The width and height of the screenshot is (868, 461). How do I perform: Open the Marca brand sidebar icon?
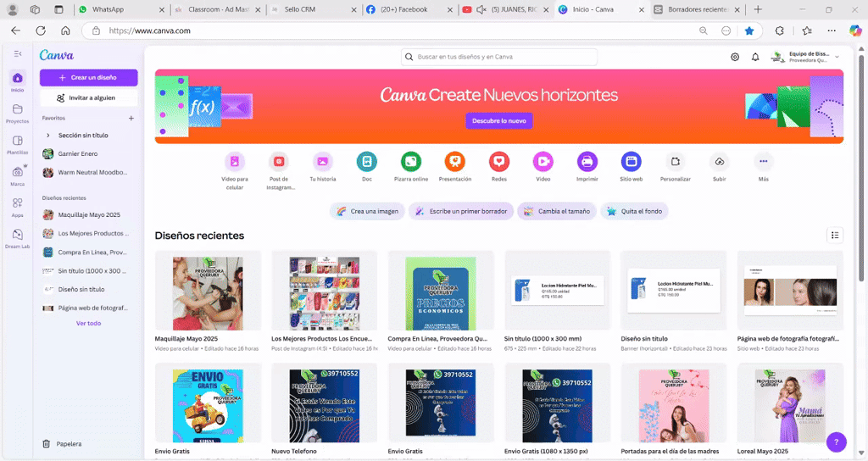coord(18,172)
